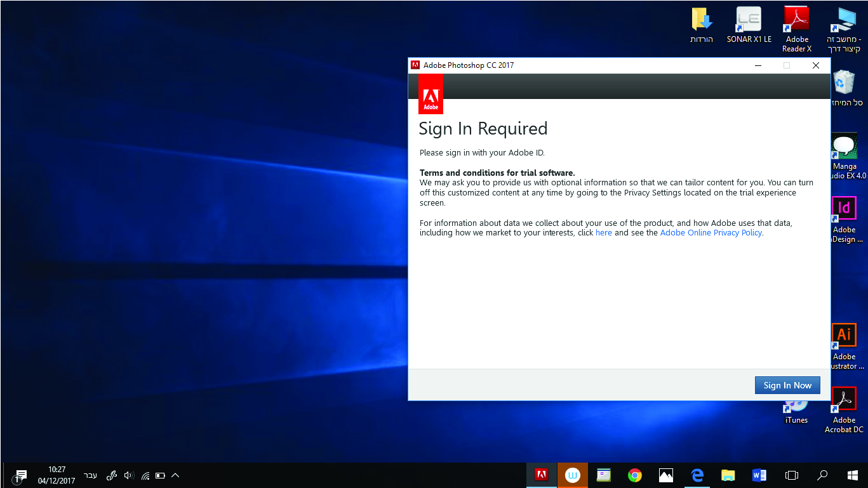This screenshot has height=488, width=868.
Task: Open Microsoft Edge from the taskbar
Action: coord(697,475)
